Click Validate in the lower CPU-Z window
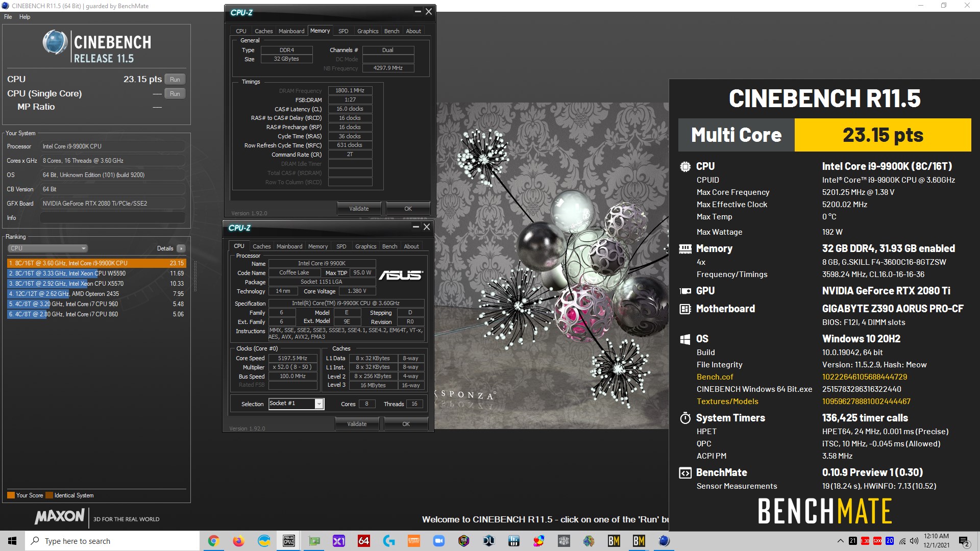980x551 pixels. [357, 424]
